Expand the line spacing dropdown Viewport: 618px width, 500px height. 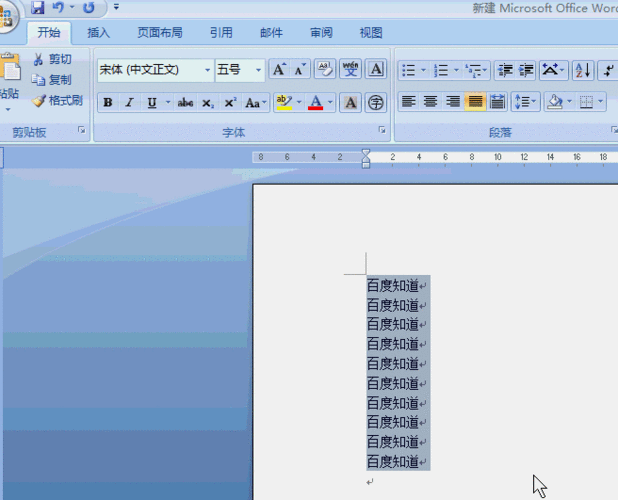534,102
